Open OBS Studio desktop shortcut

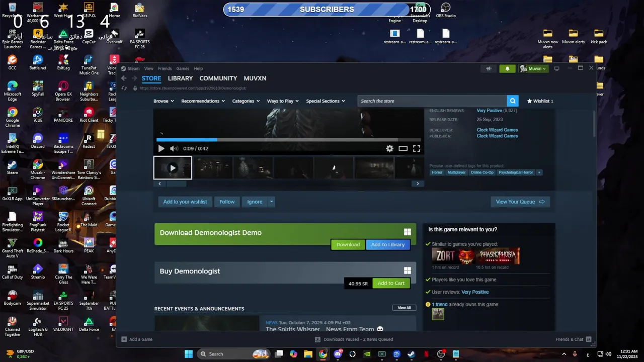coord(446,10)
